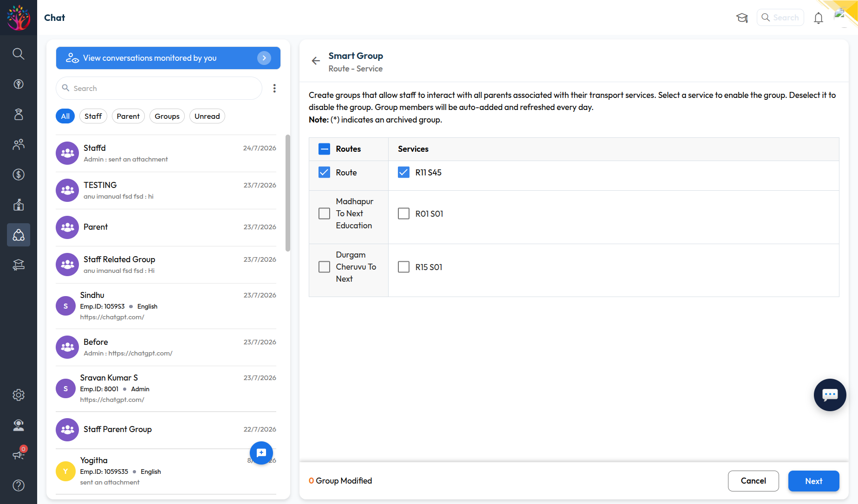Open the school building icon in the sidebar
The image size is (858, 504).
pos(19,205)
